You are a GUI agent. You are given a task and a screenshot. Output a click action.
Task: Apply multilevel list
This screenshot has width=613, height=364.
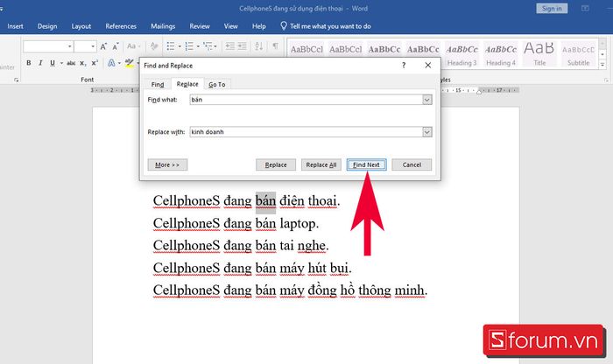(x=208, y=46)
